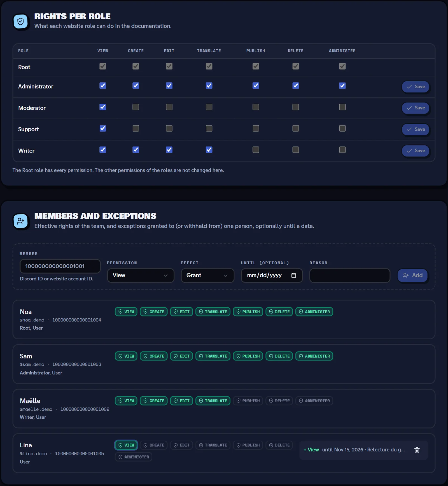
Task: Click Sam's ADMINISTER permission badge
Action: click(314, 356)
